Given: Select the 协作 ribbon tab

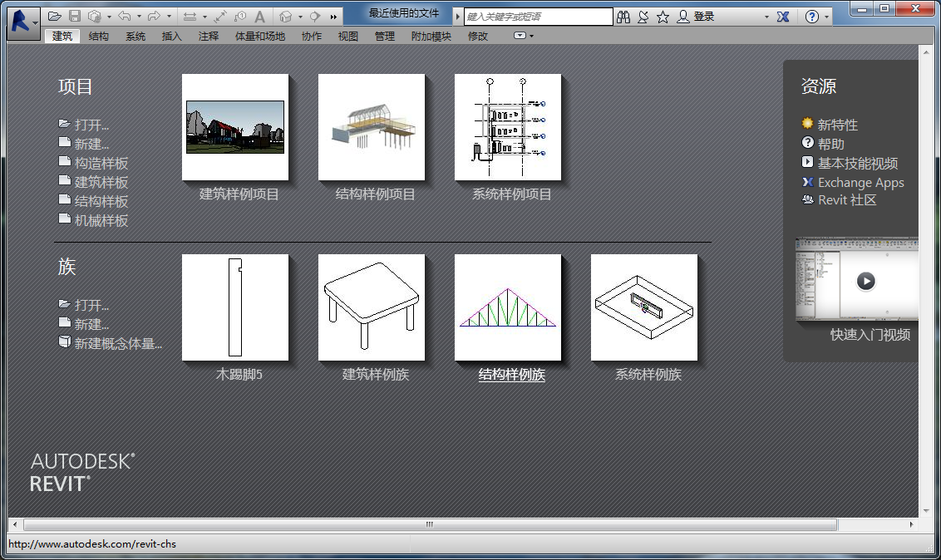Looking at the screenshot, I should click(x=312, y=36).
